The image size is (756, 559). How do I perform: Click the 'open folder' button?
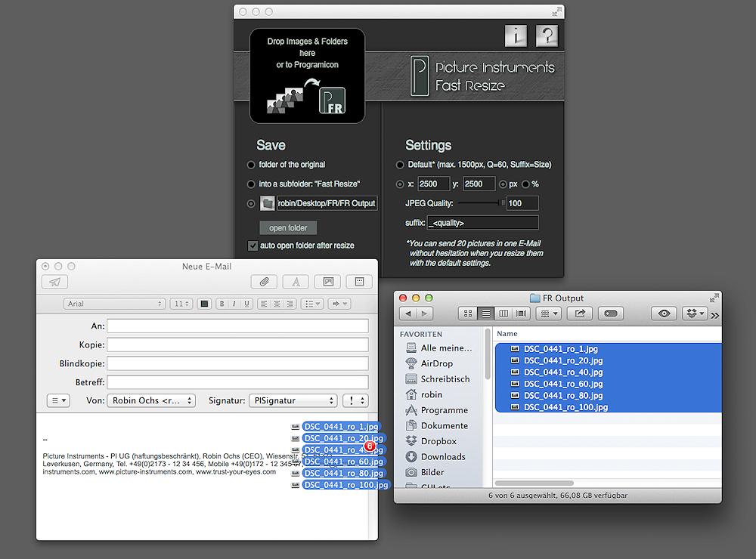click(x=288, y=228)
